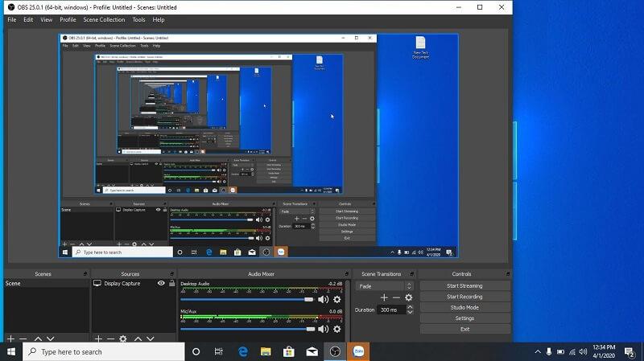
Task: Pop out the Scene Transitions dock
Action: click(x=411, y=273)
